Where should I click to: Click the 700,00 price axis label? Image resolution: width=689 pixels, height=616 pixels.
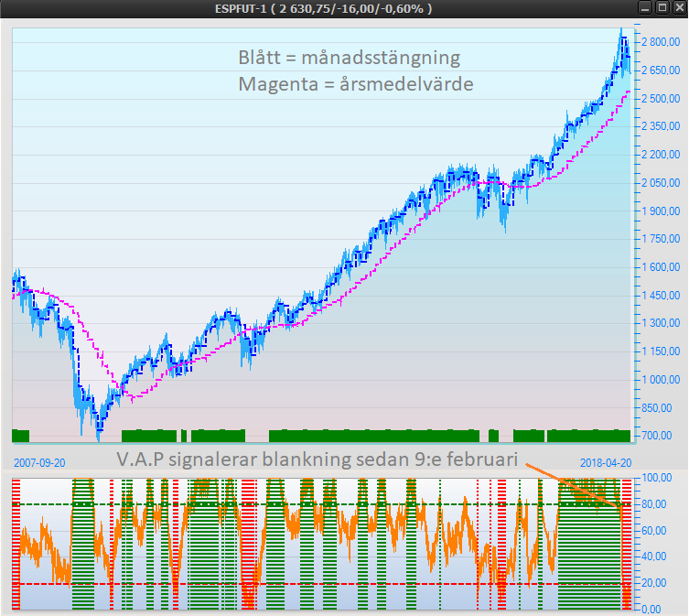656,436
